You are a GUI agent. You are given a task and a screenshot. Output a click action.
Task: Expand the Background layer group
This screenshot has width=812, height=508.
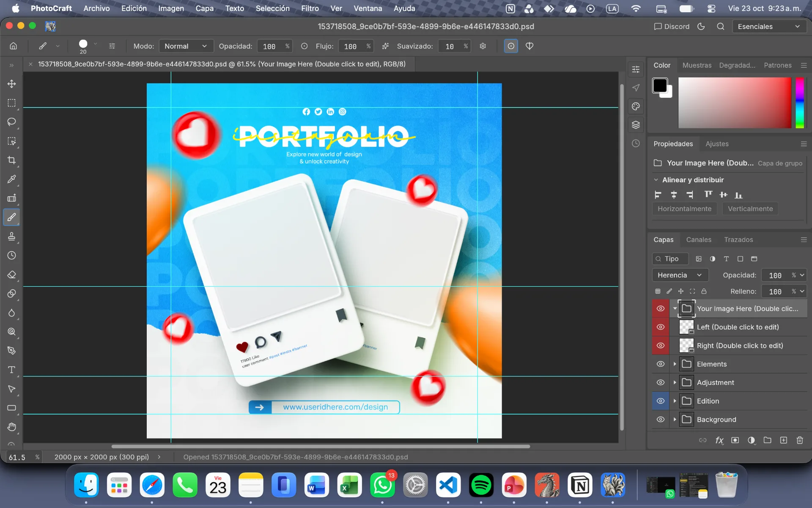tap(675, 420)
